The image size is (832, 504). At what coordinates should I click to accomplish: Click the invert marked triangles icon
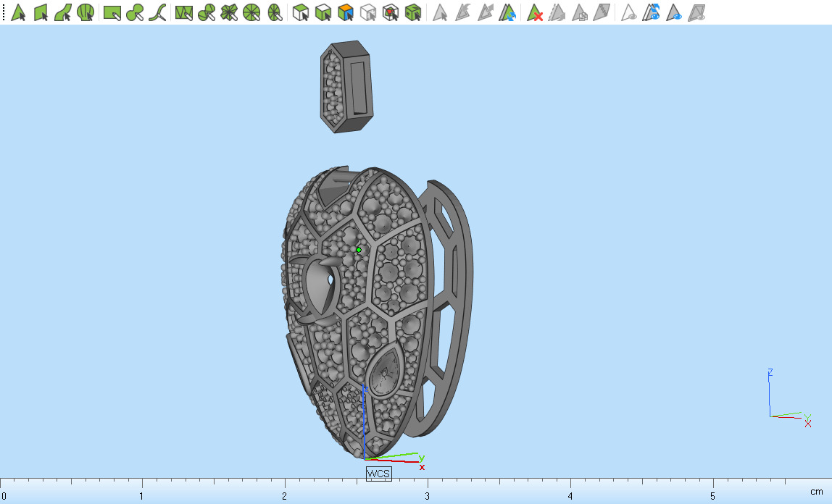(x=507, y=12)
